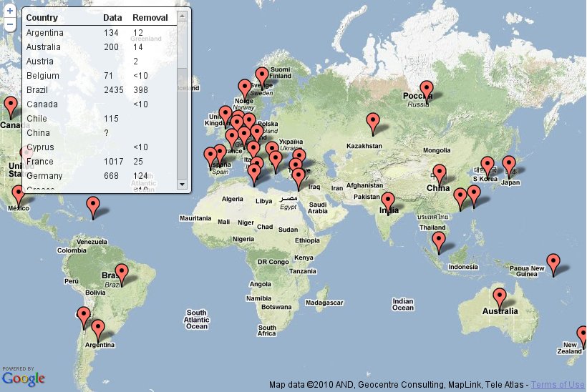Click the Madagascar map label
The image size is (587, 392).
tap(324, 303)
